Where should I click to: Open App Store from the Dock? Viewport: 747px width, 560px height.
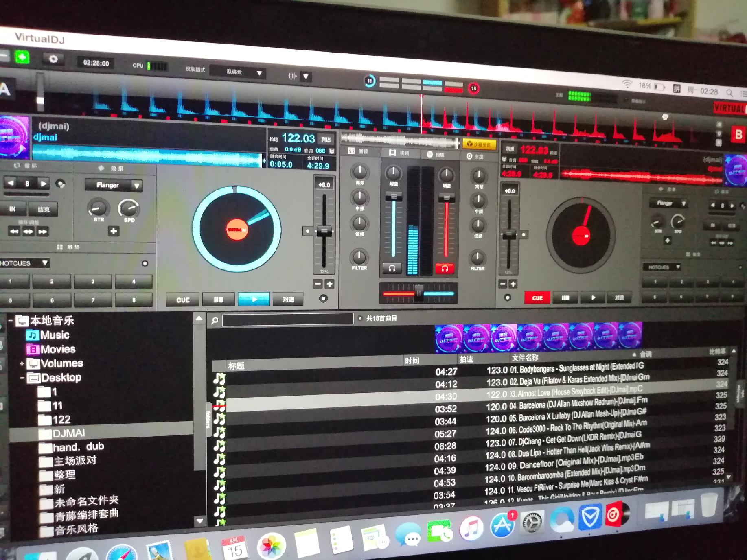502,525
